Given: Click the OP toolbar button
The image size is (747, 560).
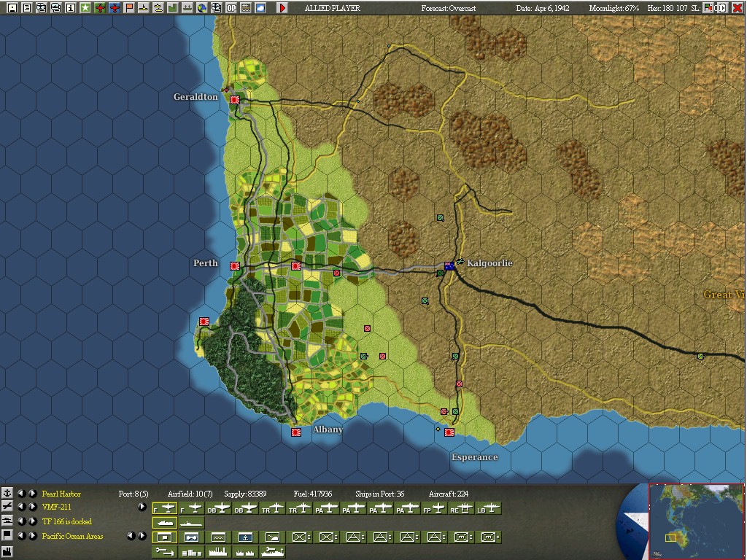Looking at the screenshot, I should coord(231,7).
